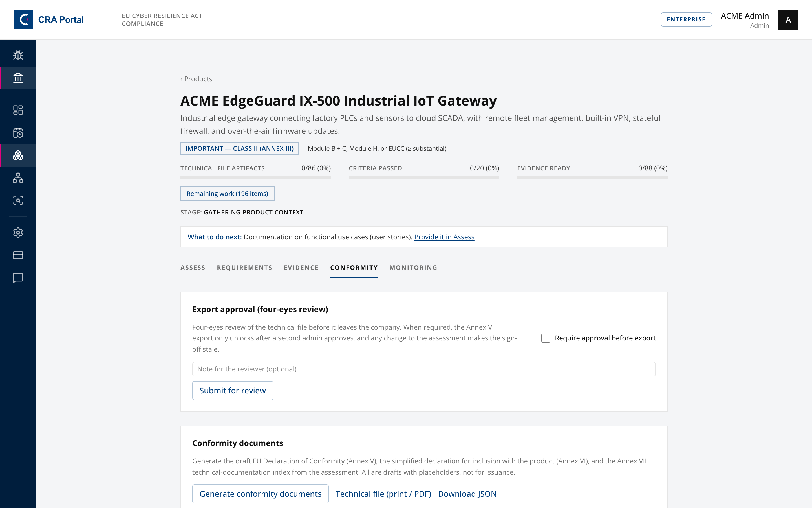Switch to the Monitoring tab
This screenshot has width=812, height=508.
pos(413,268)
